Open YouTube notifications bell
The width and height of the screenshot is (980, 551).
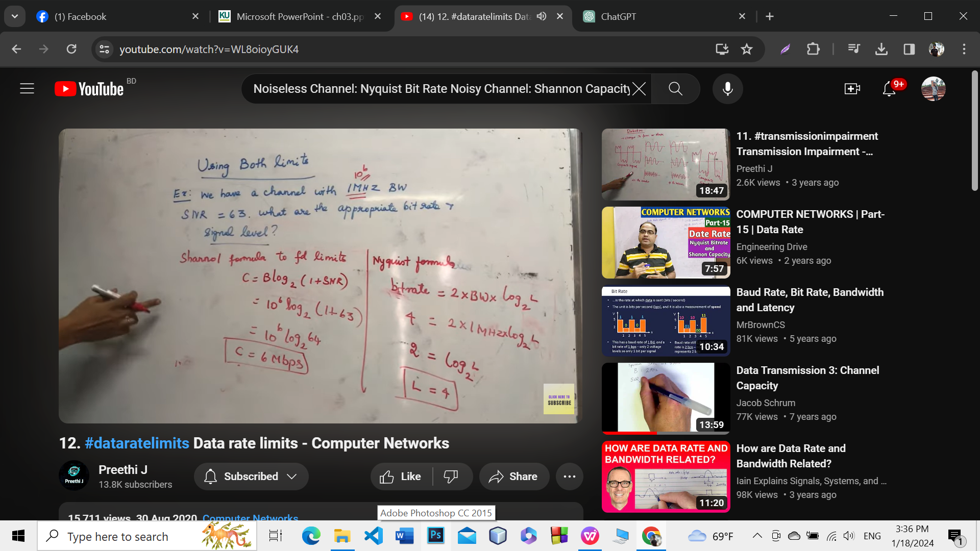tap(889, 89)
